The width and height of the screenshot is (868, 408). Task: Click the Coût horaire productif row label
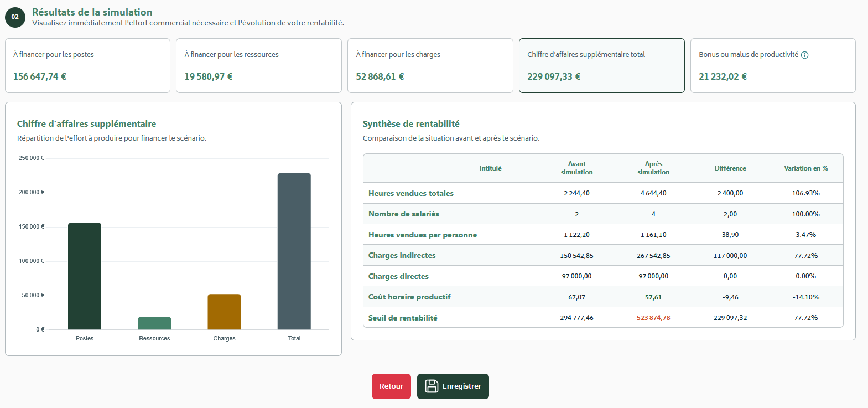409,297
